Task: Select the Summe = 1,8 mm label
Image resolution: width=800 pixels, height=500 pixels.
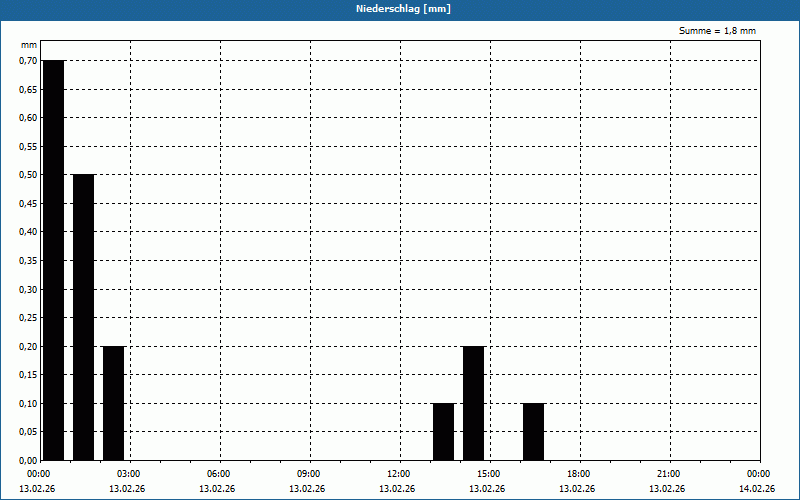Action: pyautogui.click(x=717, y=31)
